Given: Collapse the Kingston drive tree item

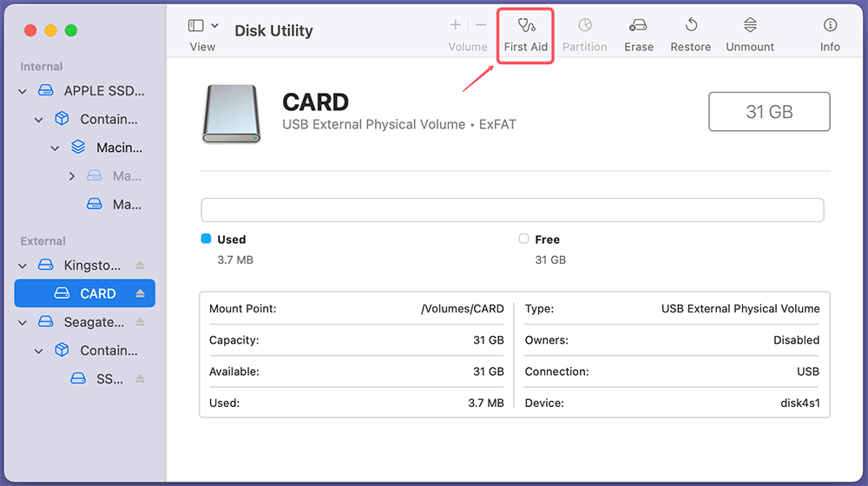Looking at the screenshot, I should tap(23, 265).
